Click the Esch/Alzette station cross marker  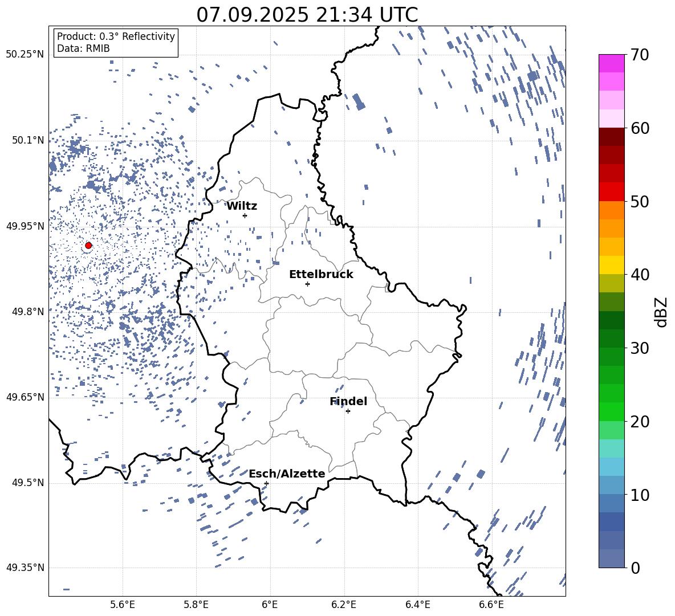pos(266,483)
